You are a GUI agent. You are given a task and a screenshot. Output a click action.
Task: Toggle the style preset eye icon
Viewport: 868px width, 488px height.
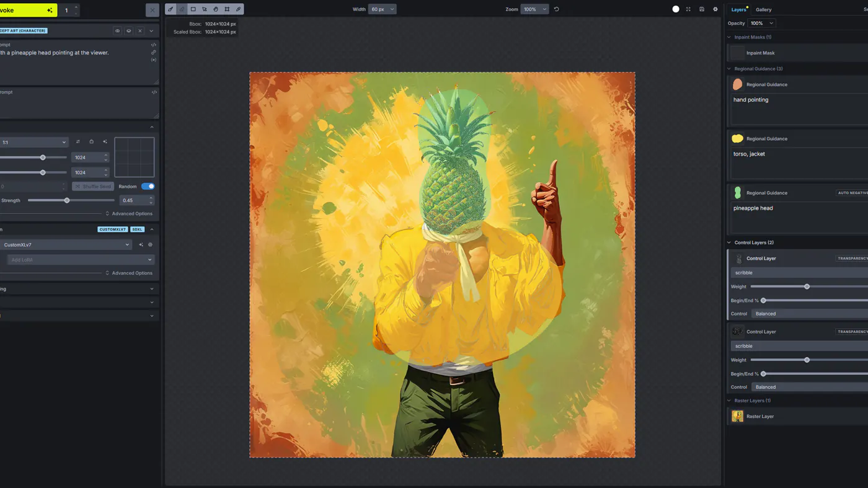pyautogui.click(x=118, y=30)
